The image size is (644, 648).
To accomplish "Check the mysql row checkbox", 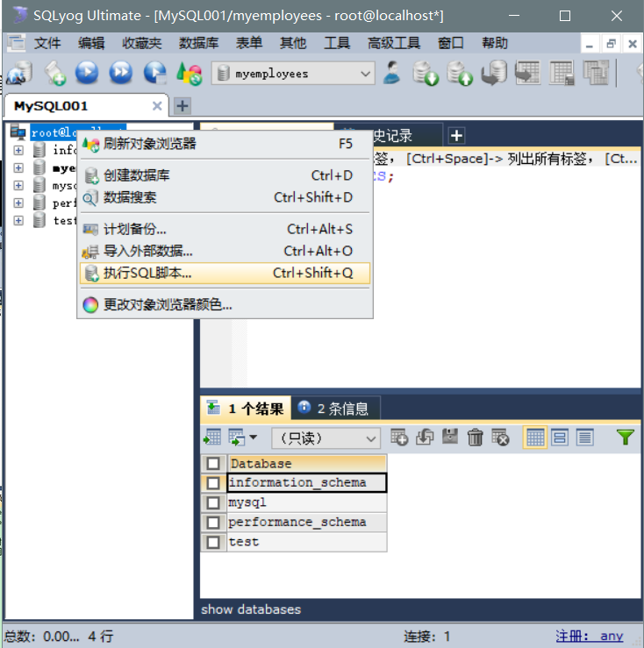I will [x=213, y=502].
